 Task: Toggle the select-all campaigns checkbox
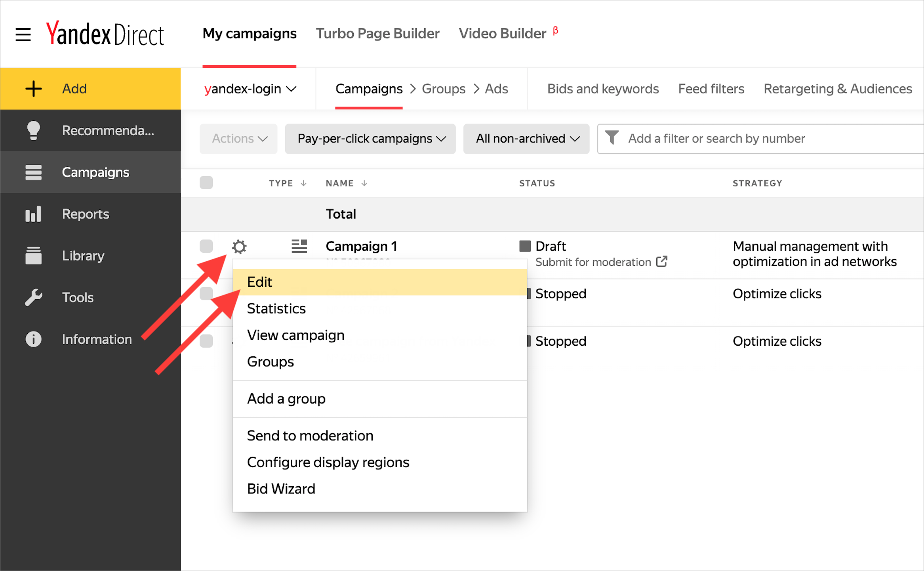206,183
